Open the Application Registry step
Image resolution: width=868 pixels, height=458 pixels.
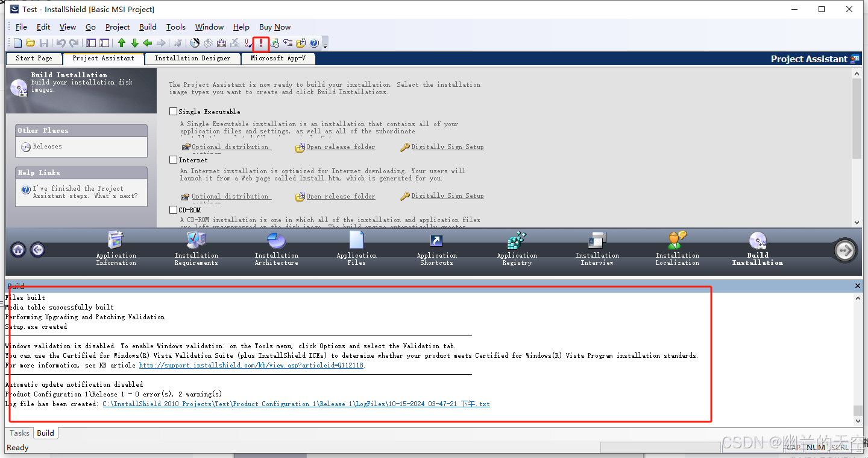pyautogui.click(x=517, y=249)
